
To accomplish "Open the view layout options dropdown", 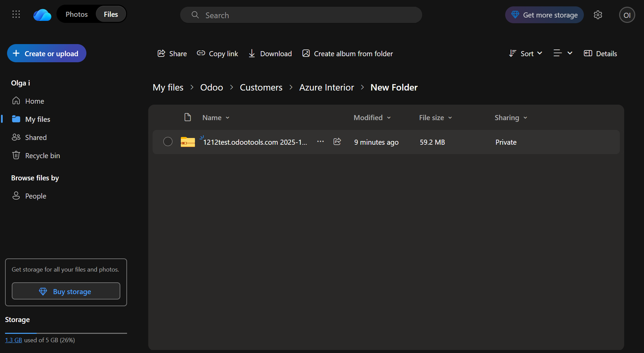I will click(563, 53).
